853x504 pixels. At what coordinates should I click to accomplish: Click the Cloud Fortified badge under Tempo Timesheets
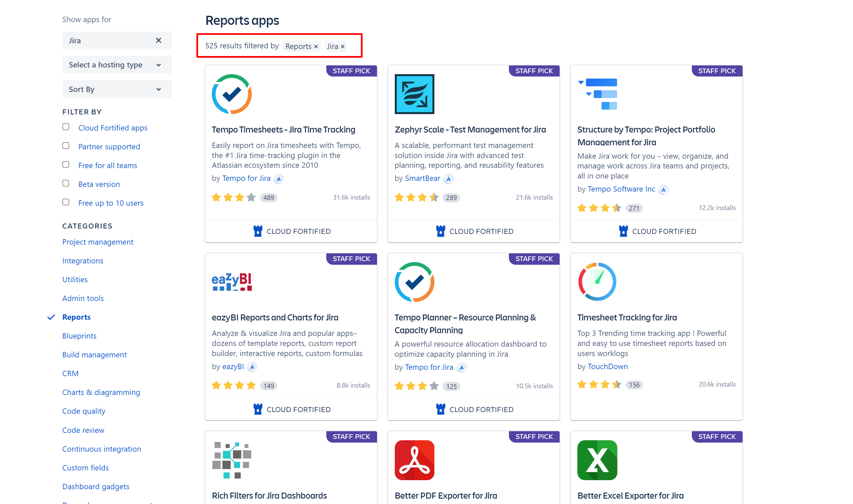(x=291, y=231)
